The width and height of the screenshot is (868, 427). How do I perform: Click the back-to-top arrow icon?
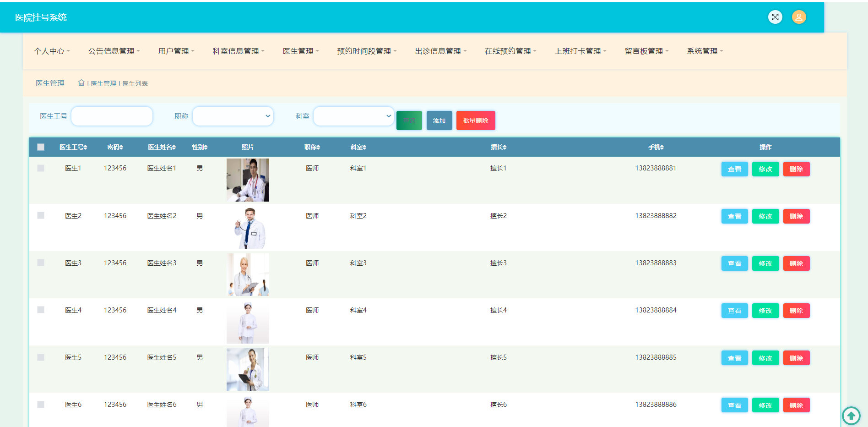851,416
